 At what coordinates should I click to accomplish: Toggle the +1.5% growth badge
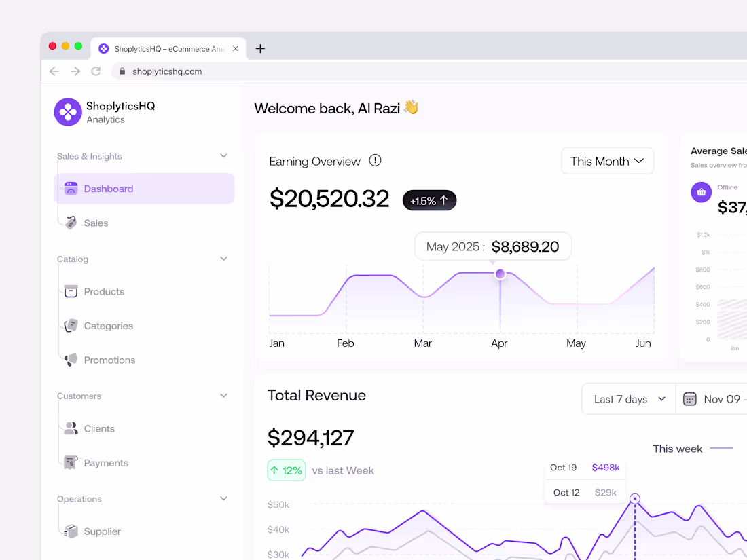(429, 200)
